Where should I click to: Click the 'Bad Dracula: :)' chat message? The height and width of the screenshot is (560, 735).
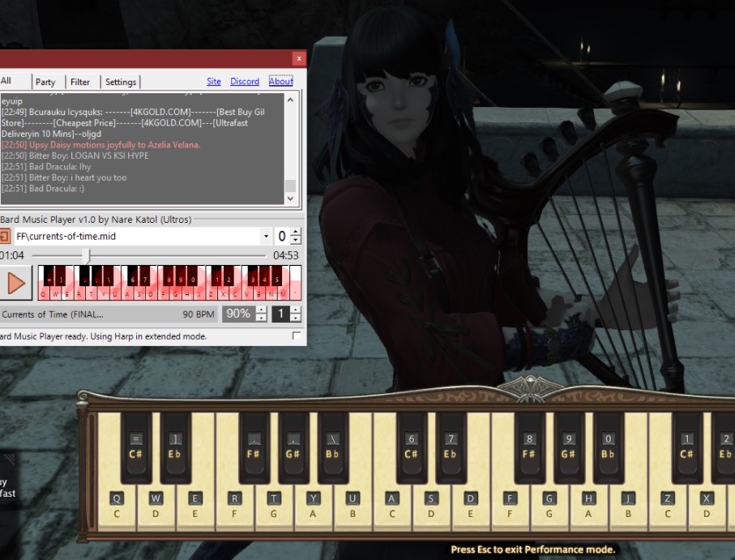click(43, 188)
